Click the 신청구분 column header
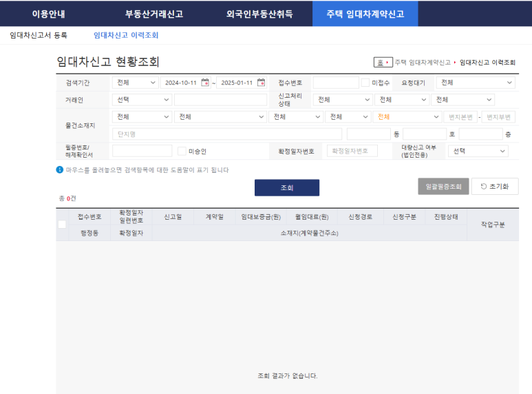 (x=405, y=217)
